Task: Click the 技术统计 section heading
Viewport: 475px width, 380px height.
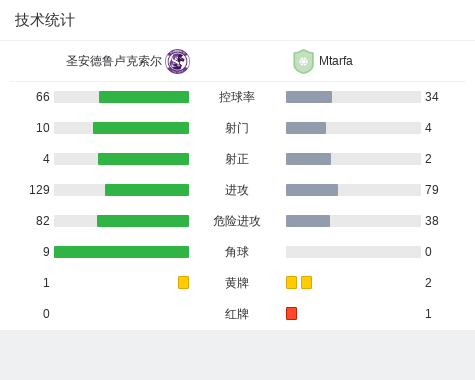Action: [x=45, y=20]
